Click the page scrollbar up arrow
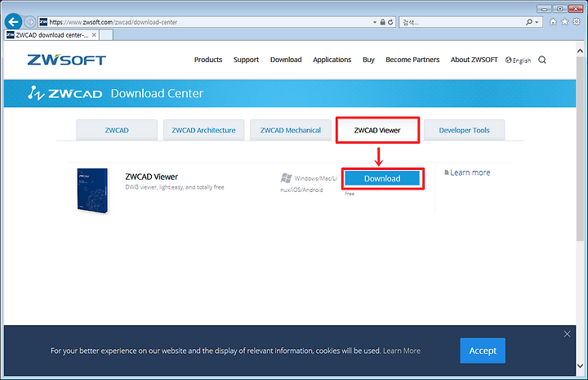This screenshot has height=380, width=588. pos(580,51)
